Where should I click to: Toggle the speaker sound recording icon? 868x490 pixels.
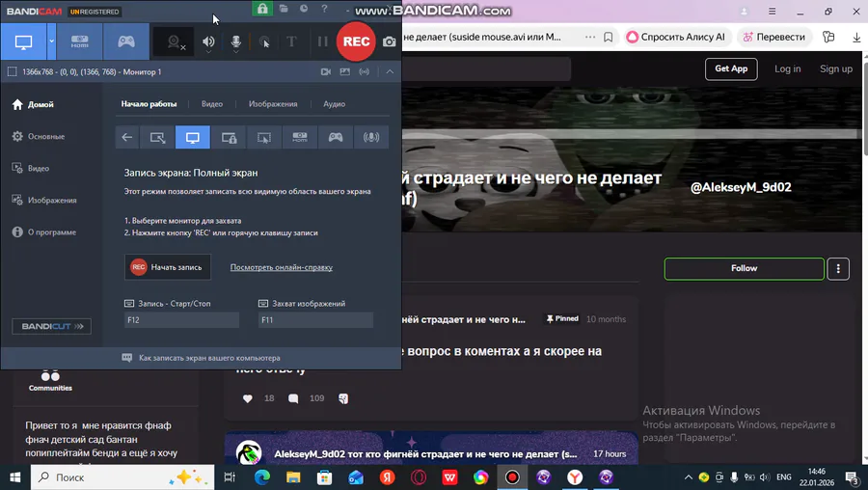coord(208,41)
